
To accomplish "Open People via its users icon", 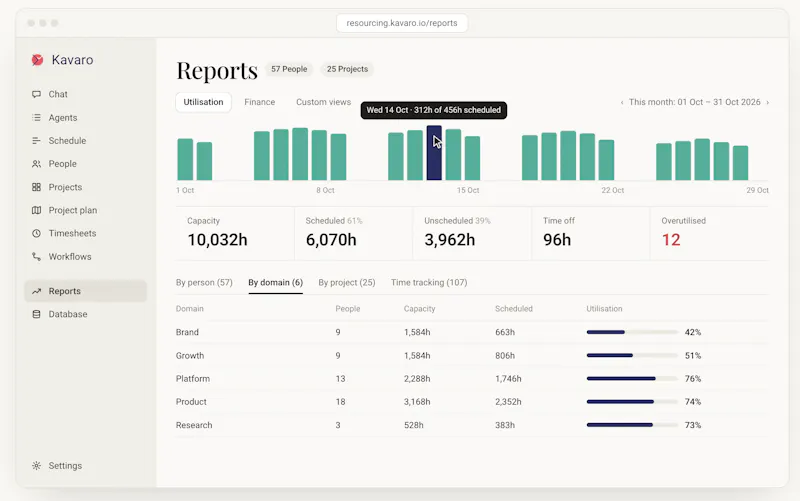I will tap(36, 164).
